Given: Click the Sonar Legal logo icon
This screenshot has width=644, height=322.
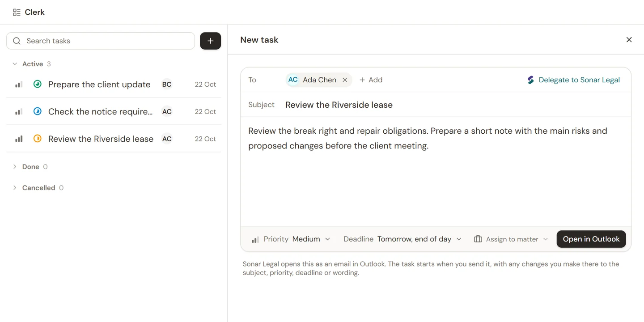Looking at the screenshot, I should (x=530, y=80).
